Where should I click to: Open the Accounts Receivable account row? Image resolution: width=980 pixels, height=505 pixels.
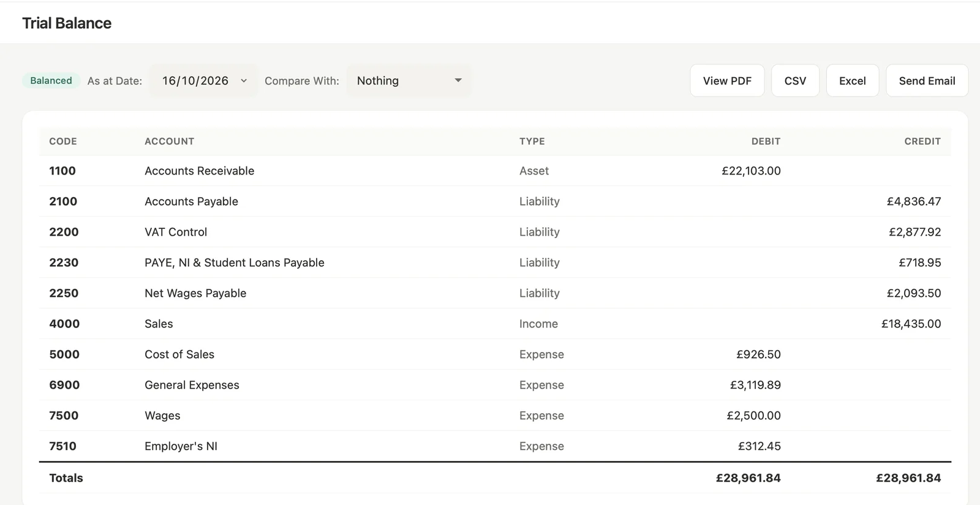click(x=495, y=171)
